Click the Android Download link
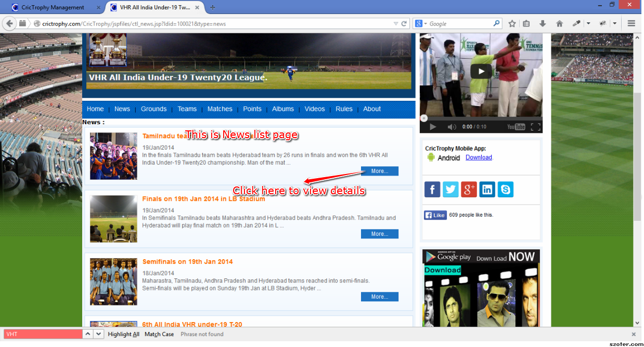The height and width of the screenshot is (347, 644). (479, 157)
